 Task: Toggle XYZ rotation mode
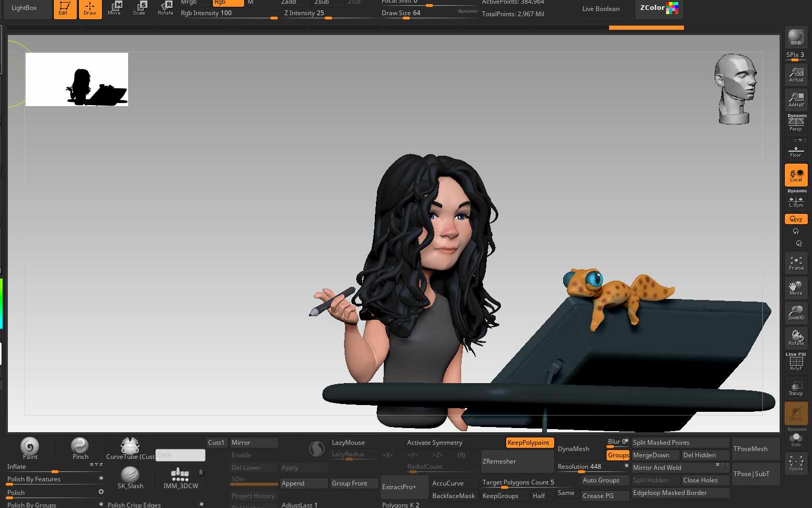[x=796, y=219]
